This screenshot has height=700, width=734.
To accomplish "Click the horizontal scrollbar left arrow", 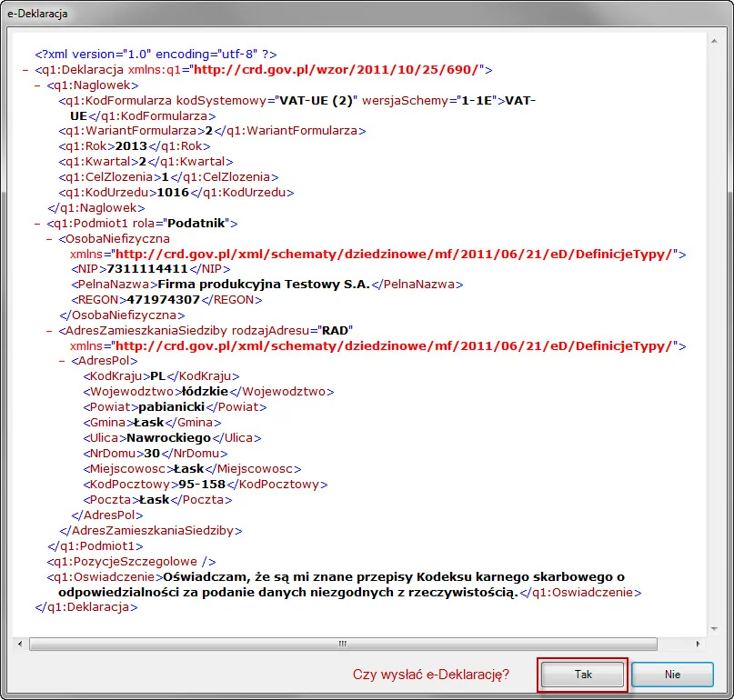I will point(20,644).
